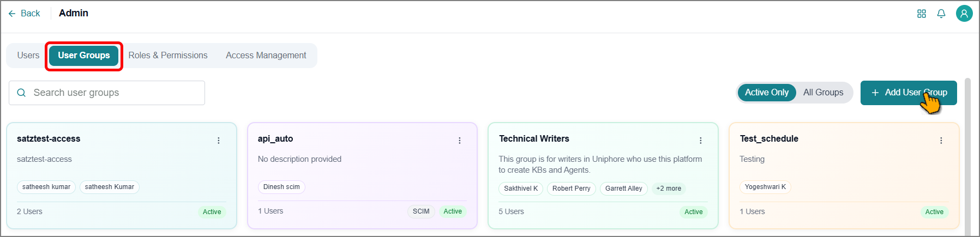Image resolution: width=980 pixels, height=237 pixels.
Task: Click '1 Users' count on api_auto
Action: (270, 211)
